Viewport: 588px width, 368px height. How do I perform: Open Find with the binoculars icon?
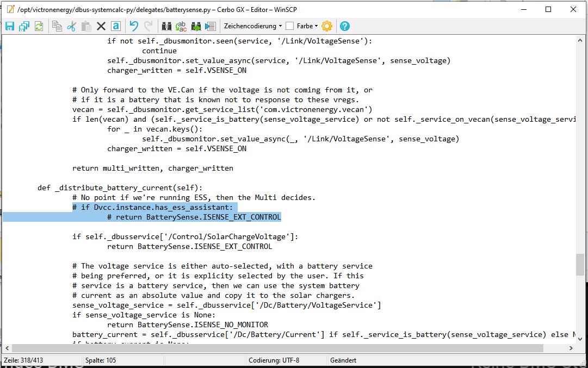166,26
